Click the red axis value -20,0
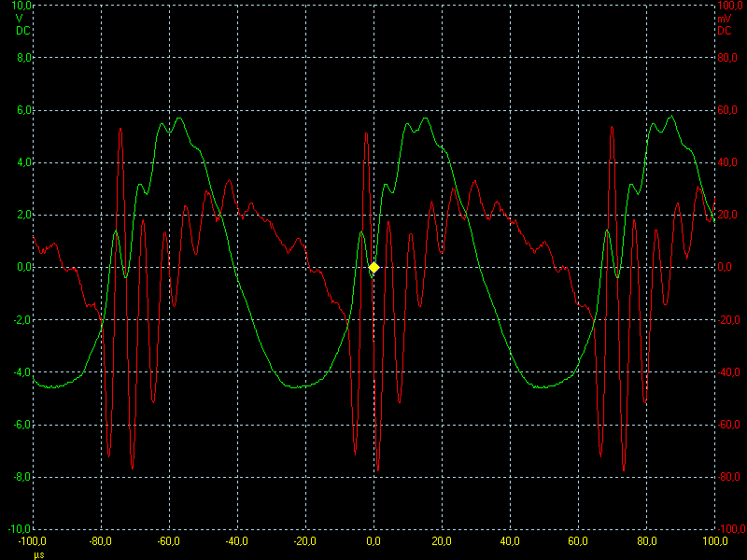Screen dimensions: 747x560 728,320
